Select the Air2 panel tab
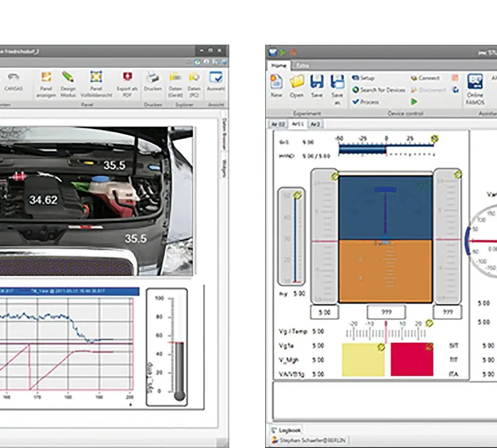Image resolution: width=497 pixels, height=448 pixels. (315, 124)
